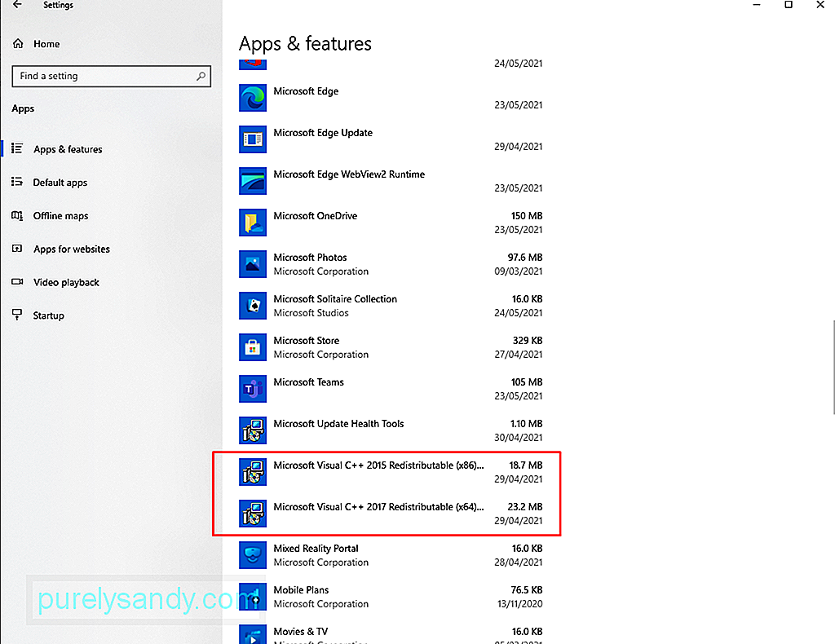
Task: Open Default apps in the sidebar
Action: point(60,183)
